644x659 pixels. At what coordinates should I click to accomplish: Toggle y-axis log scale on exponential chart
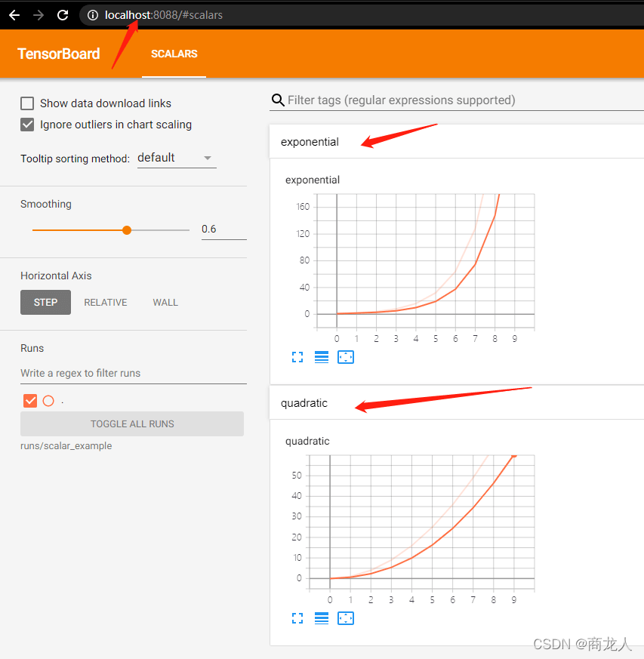coord(322,357)
